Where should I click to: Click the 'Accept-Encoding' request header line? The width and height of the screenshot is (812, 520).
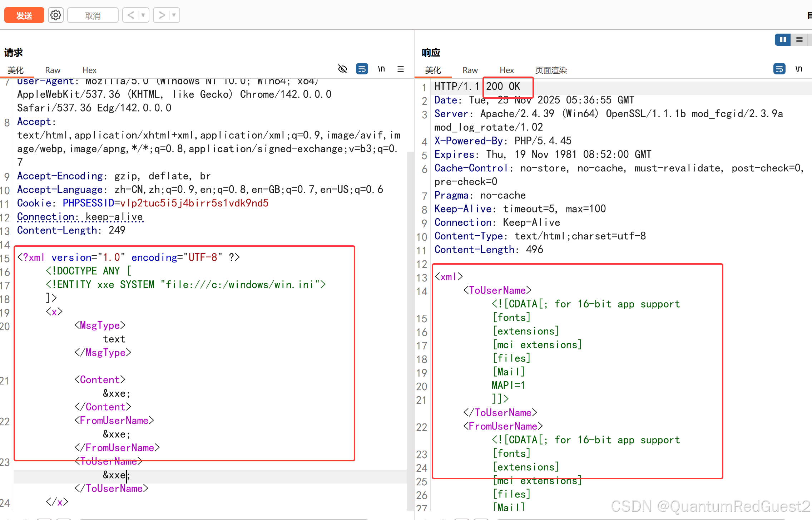(x=114, y=176)
